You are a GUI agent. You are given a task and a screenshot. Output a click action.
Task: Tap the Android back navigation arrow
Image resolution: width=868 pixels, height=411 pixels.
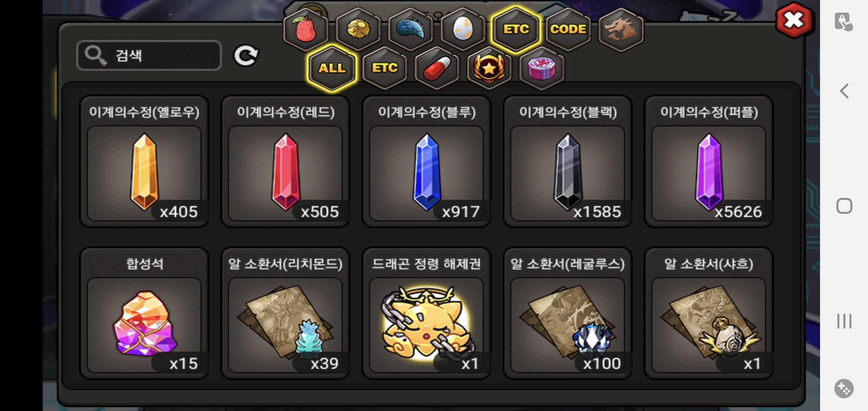click(844, 91)
